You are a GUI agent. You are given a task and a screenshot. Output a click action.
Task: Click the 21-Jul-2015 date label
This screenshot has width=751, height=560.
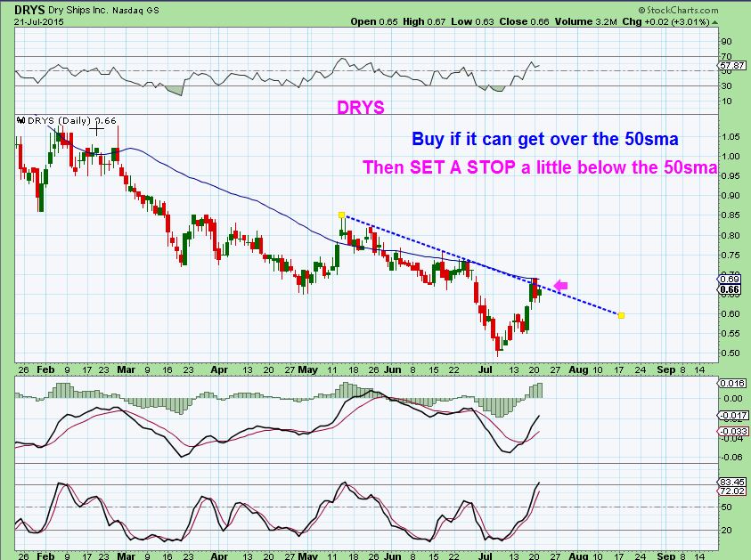[x=39, y=21]
